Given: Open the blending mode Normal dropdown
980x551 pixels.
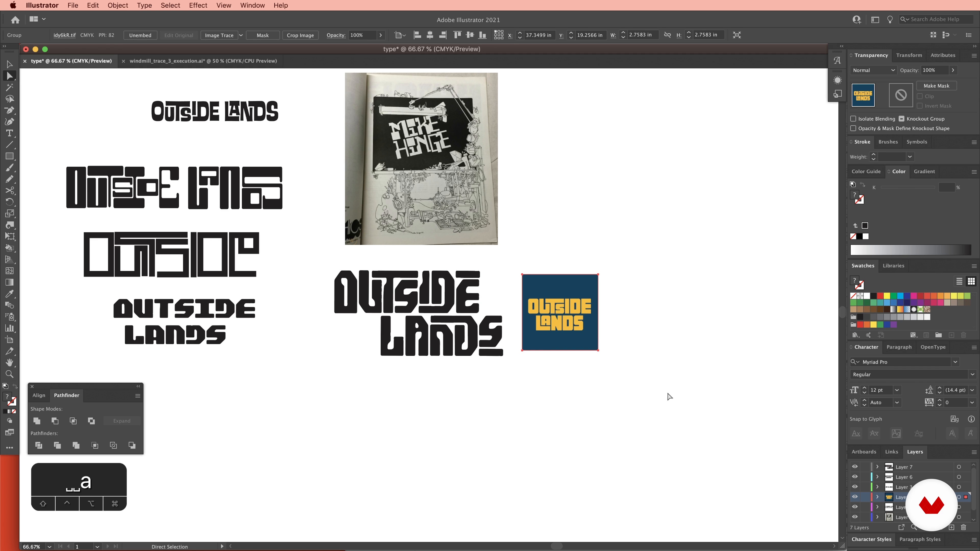Looking at the screenshot, I should [x=874, y=70].
